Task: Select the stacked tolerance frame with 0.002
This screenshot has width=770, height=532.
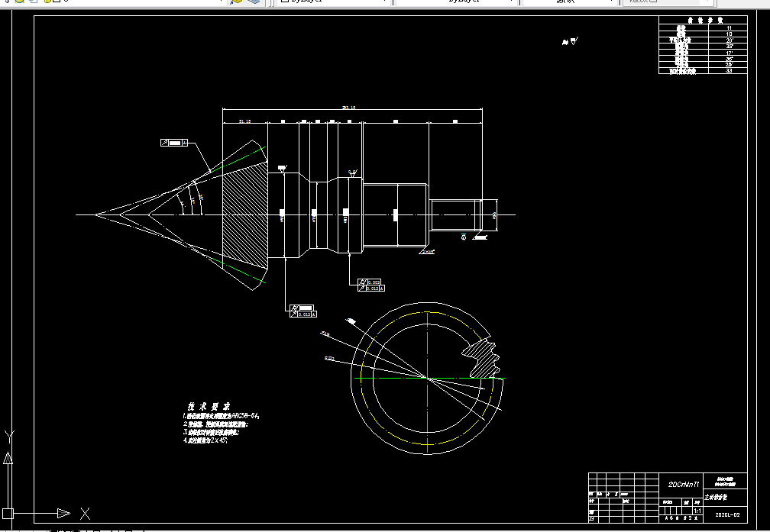Action: pos(371,285)
